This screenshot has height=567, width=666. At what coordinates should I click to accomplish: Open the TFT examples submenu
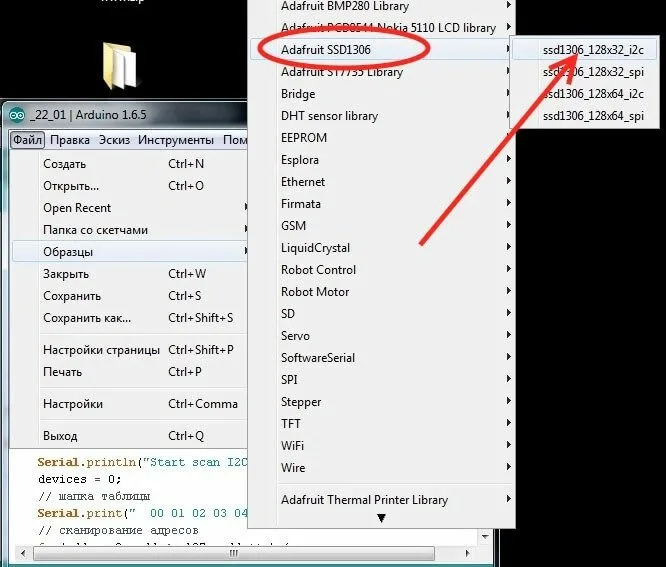coord(382,424)
